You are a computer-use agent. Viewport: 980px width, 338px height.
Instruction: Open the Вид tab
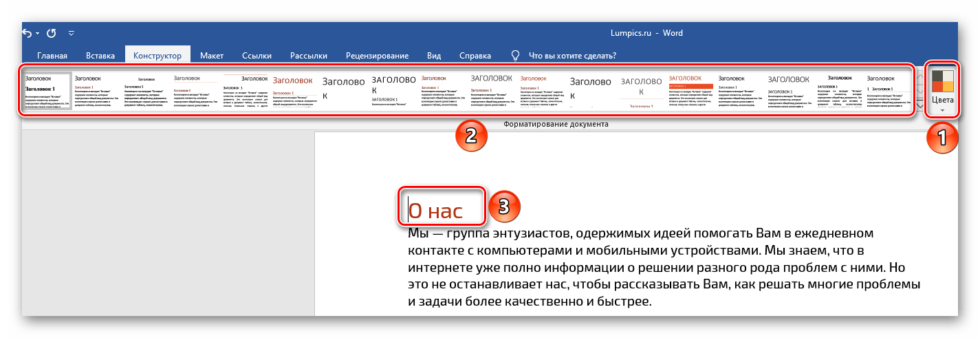(x=434, y=56)
